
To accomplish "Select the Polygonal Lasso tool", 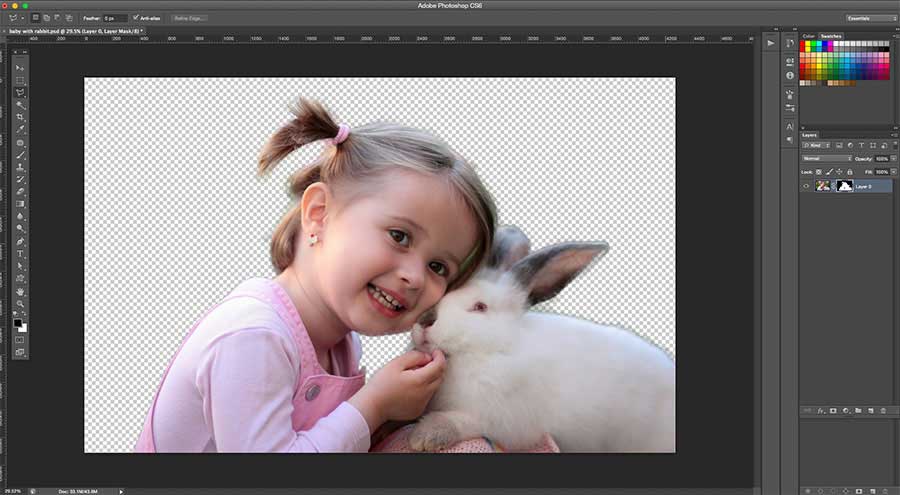I will click(20, 92).
